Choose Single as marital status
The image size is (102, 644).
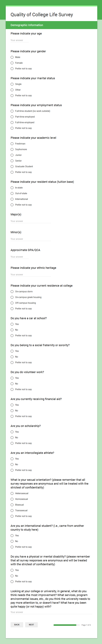point(12,84)
